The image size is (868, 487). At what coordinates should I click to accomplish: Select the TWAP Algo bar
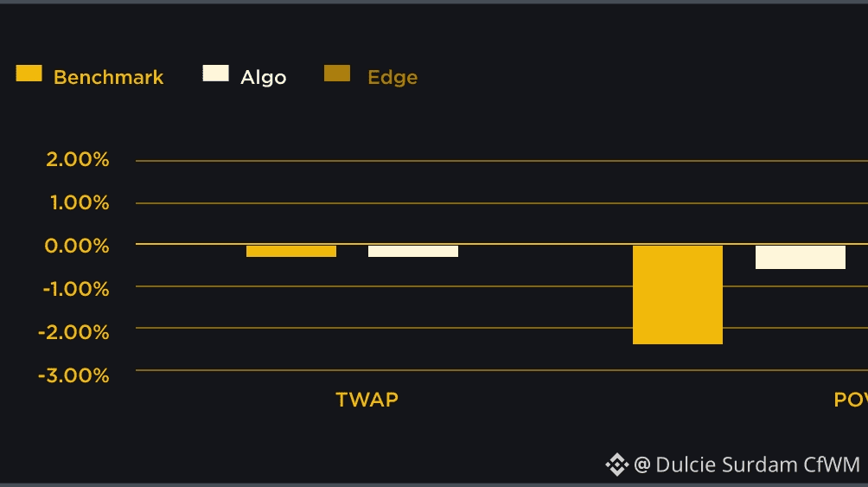pyautogui.click(x=413, y=251)
